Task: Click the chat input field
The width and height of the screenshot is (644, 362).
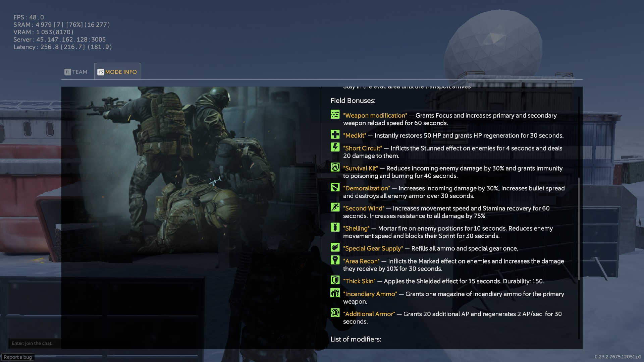Action: [x=34, y=343]
